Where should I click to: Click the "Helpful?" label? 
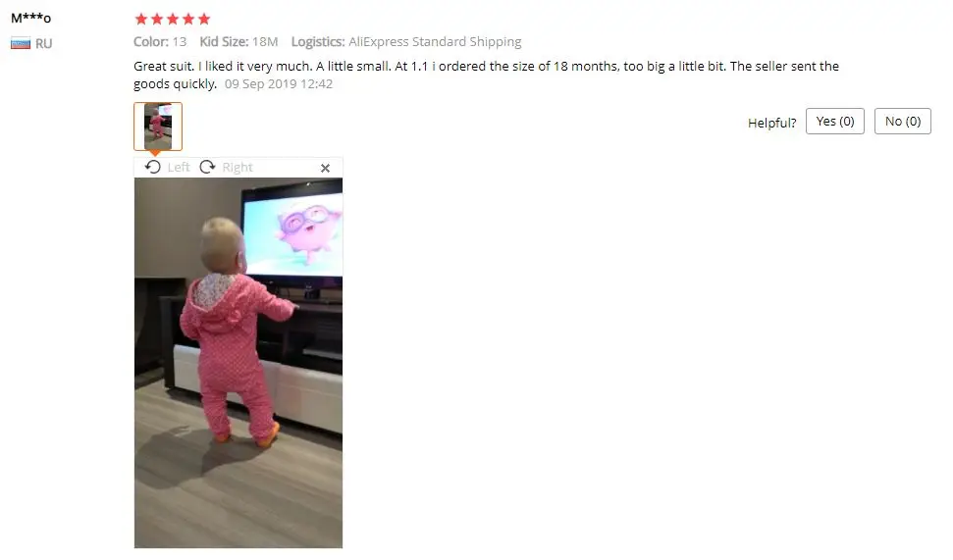click(x=771, y=123)
